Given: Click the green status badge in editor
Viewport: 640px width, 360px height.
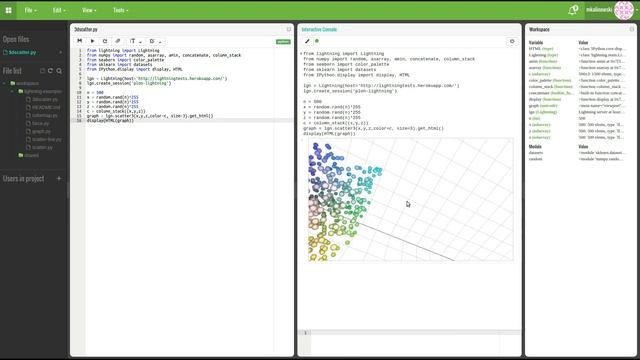Looking at the screenshot, I should point(283,42).
